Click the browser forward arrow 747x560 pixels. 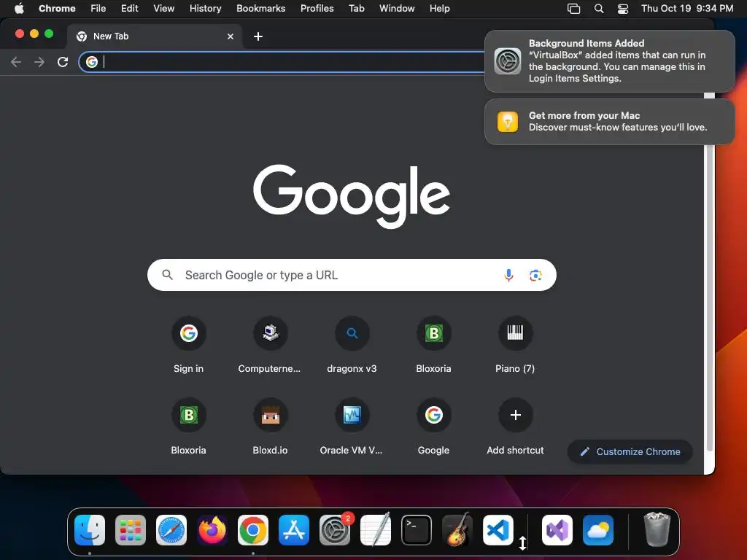(39, 62)
